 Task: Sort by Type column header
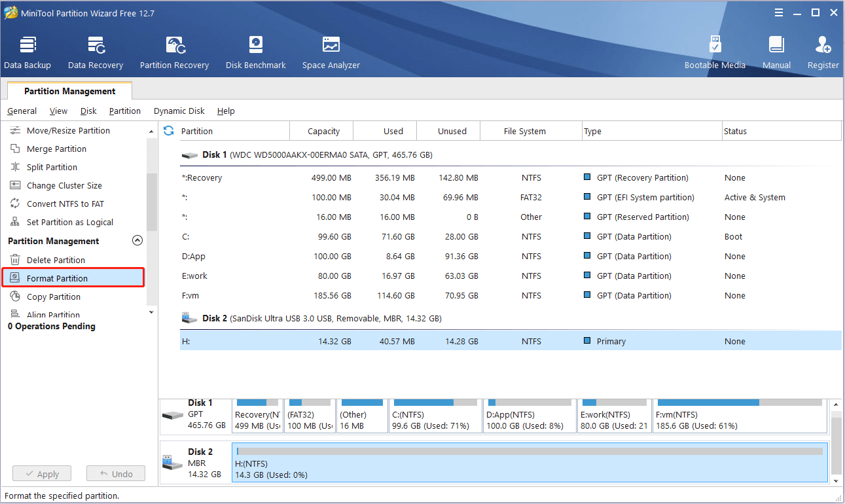coord(652,131)
